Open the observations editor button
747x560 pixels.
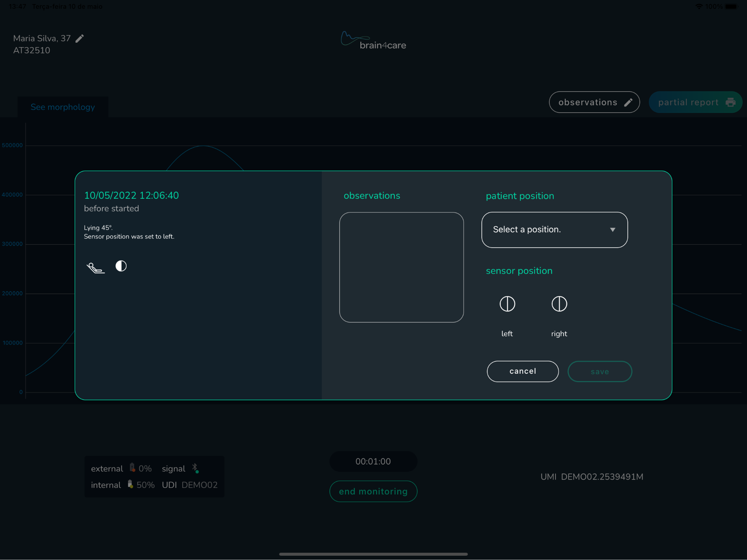pos(594,102)
